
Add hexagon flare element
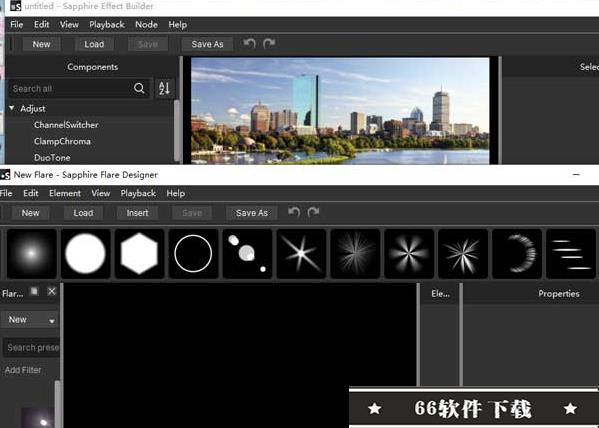click(139, 253)
